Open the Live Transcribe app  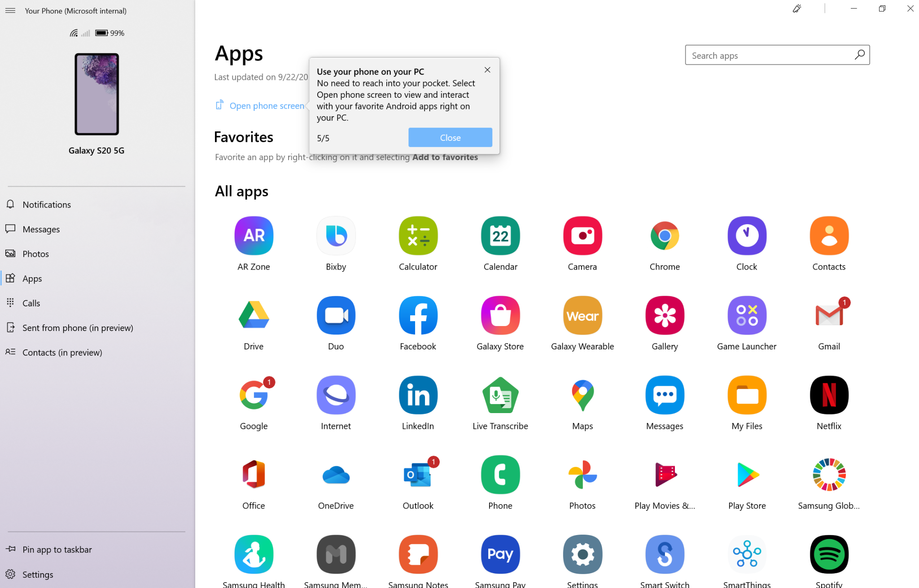(x=500, y=395)
